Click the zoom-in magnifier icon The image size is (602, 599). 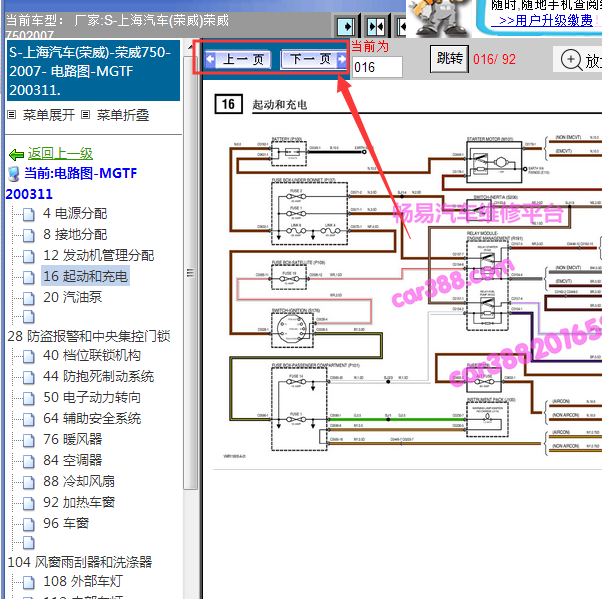572,60
